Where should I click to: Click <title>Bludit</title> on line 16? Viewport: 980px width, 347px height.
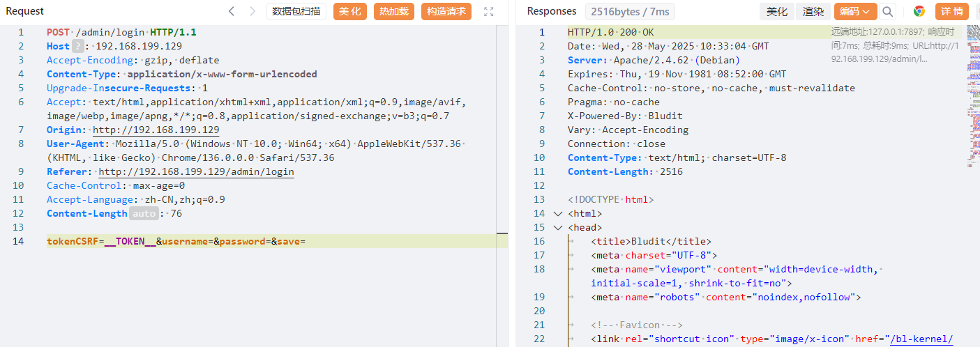coord(651,241)
